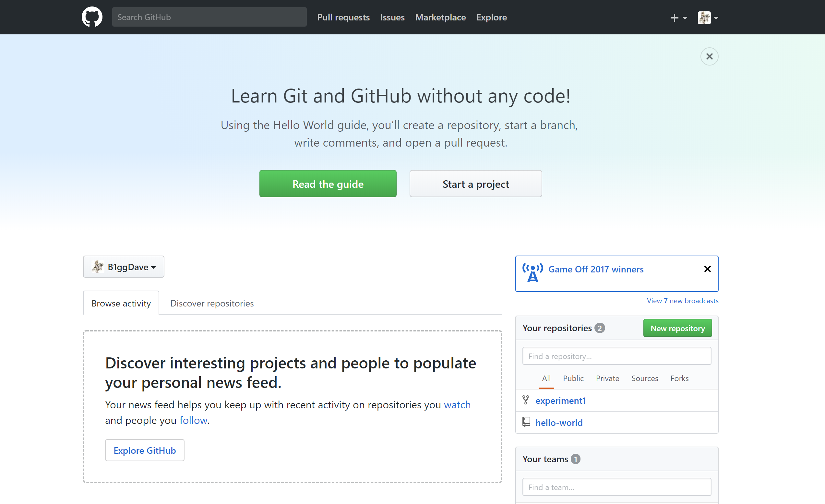Click the broadcast tower icon
The height and width of the screenshot is (504, 825).
click(532, 273)
